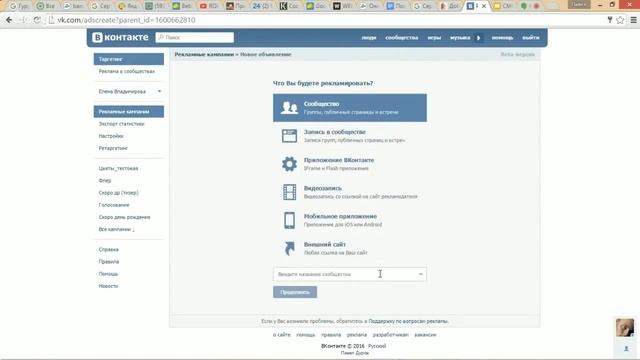The image size is (640, 360).
Task: Open the Флер campaign
Action: point(105,180)
